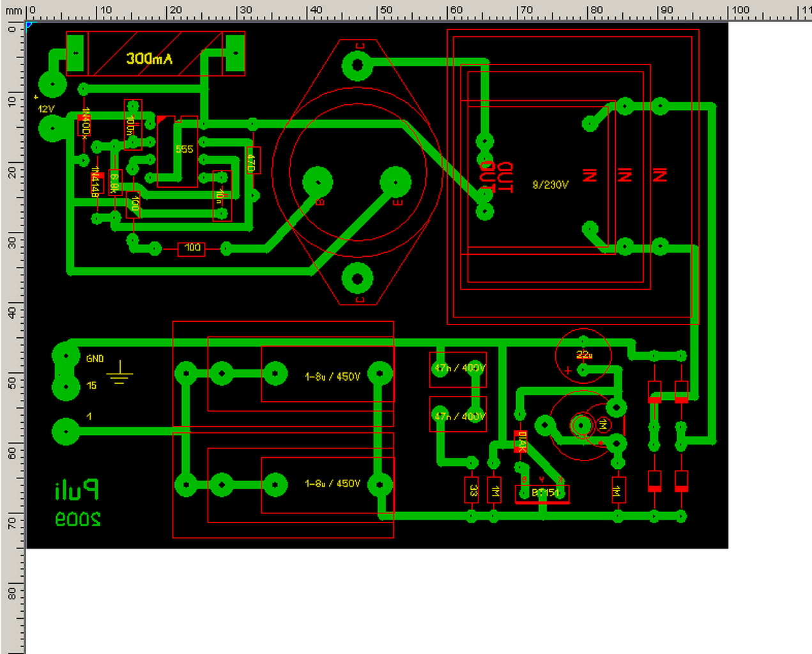The width and height of the screenshot is (812, 654).
Task: Select the vertical 100 resistor next to 6.8k
Action: (132, 204)
